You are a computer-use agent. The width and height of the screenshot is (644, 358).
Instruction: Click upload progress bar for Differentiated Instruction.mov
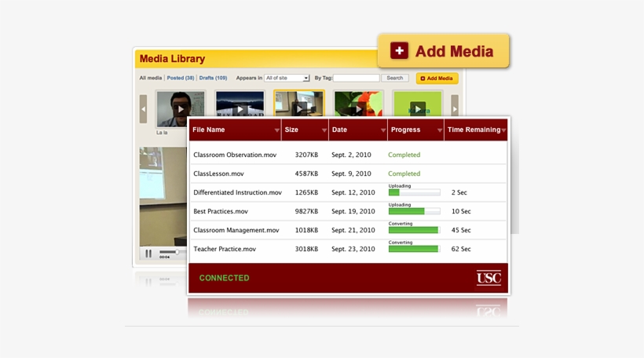pyautogui.click(x=415, y=192)
